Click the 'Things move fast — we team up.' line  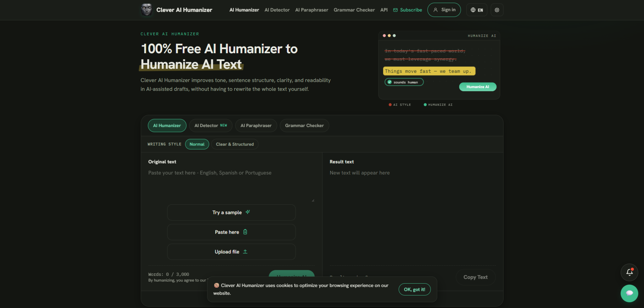(x=429, y=71)
